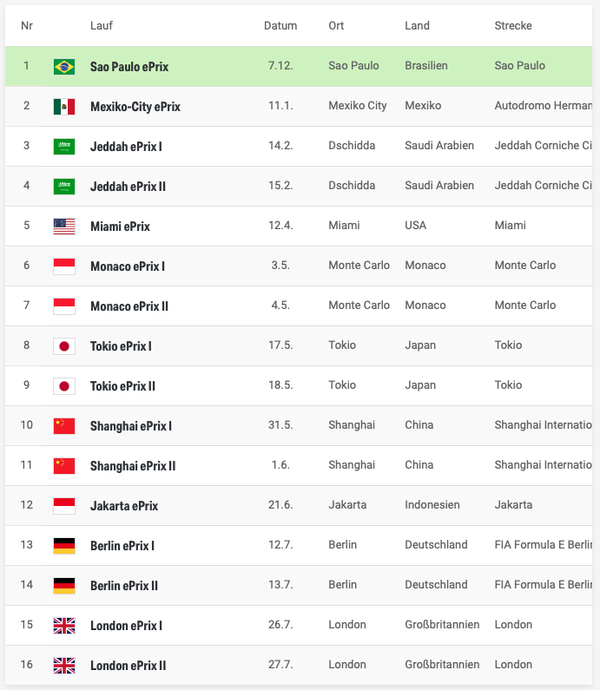Click the Mexico flag icon
600x690 pixels.
coord(64,106)
